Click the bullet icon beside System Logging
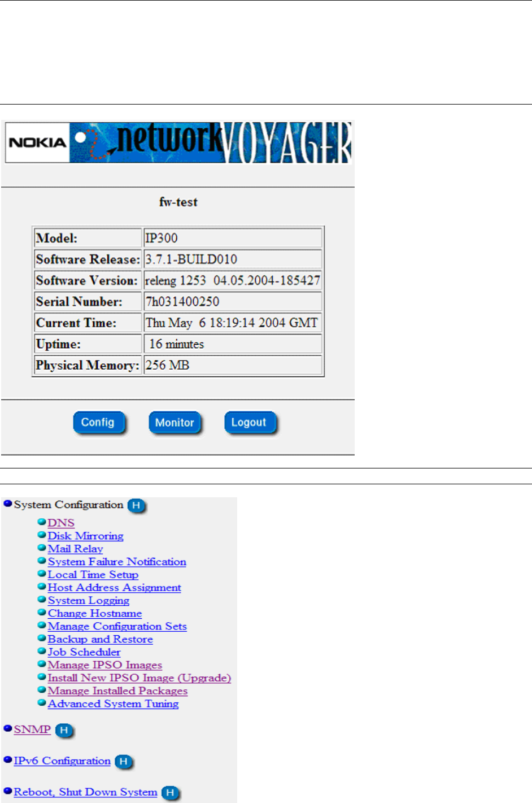The height and width of the screenshot is (803, 532). [42, 600]
